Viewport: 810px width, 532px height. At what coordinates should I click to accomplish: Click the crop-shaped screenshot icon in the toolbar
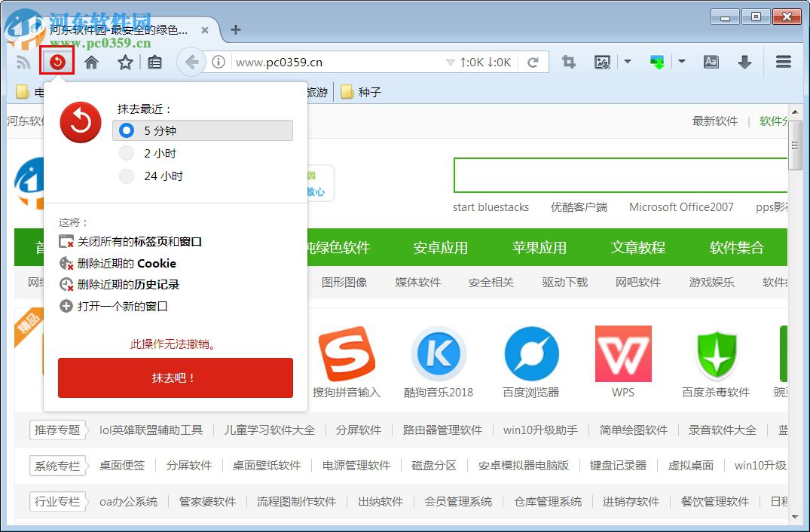(x=569, y=61)
